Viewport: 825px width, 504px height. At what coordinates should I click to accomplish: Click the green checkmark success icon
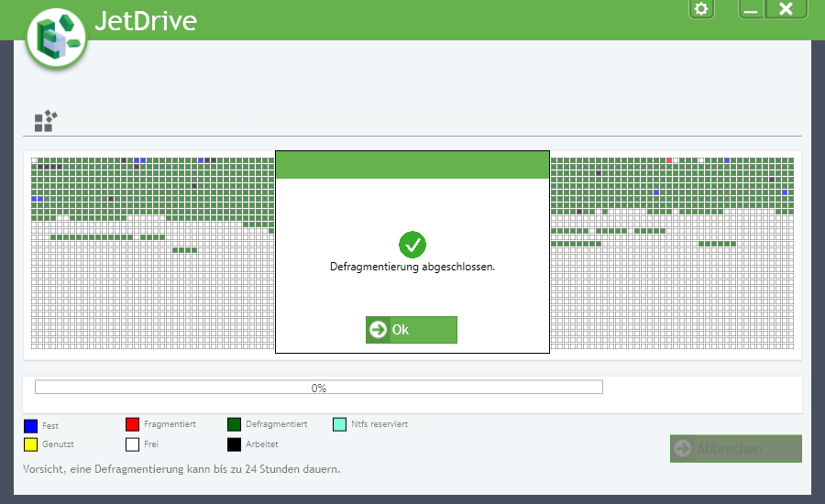[412, 245]
